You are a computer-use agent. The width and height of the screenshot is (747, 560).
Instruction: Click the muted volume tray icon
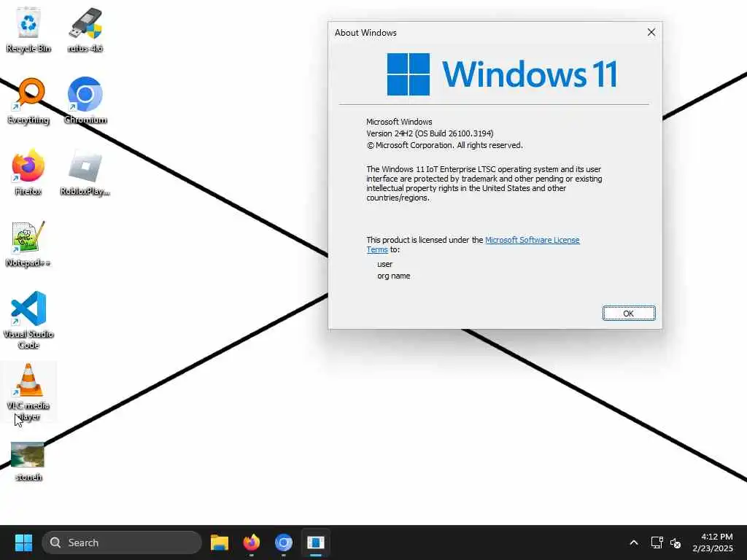point(675,542)
